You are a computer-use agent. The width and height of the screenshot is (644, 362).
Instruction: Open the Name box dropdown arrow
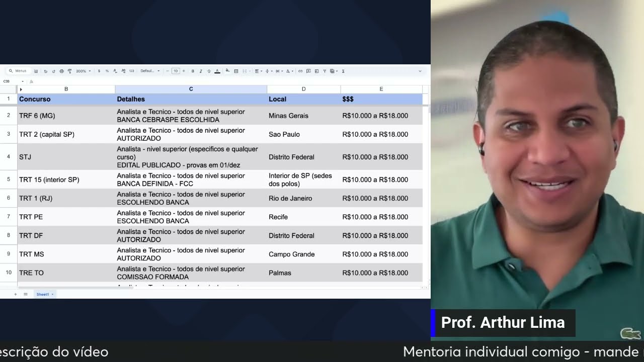tap(23, 81)
